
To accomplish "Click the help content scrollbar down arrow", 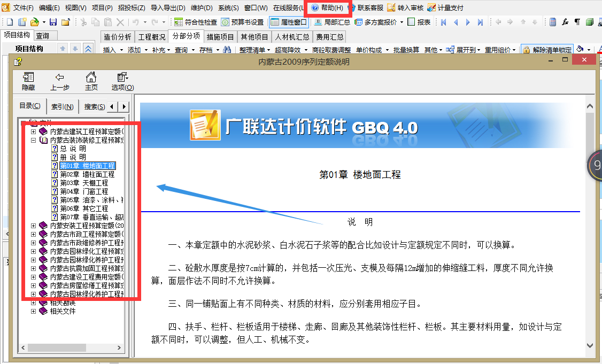I will click(x=590, y=345).
